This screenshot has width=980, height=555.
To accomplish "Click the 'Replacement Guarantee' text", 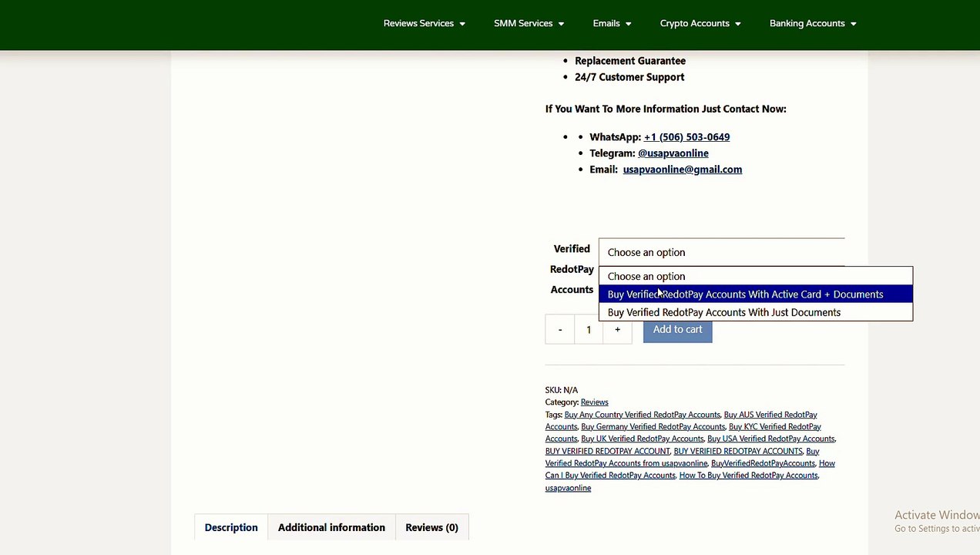I will coord(630,61).
